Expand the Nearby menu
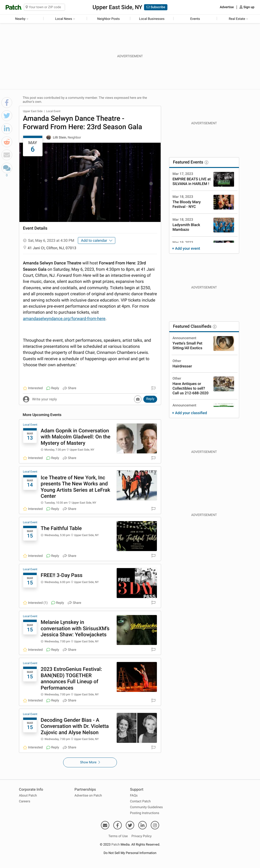 coord(22,19)
